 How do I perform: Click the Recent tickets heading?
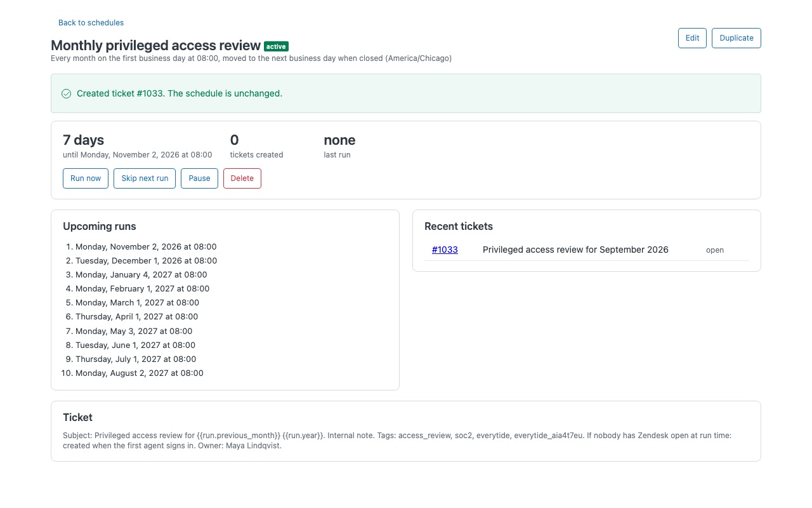coord(459,227)
